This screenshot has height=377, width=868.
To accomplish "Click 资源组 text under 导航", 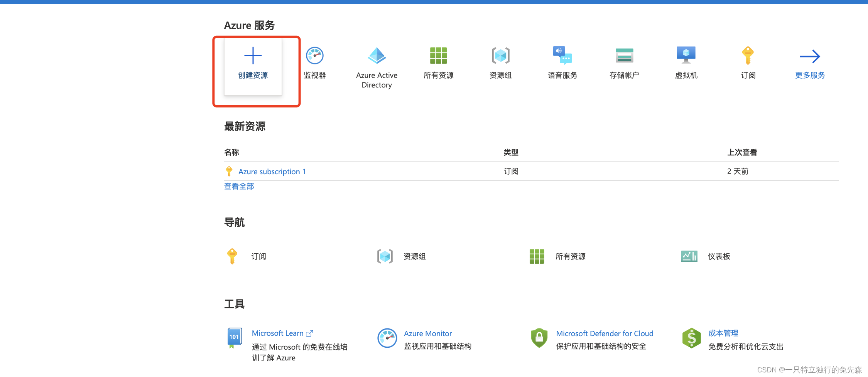I will pos(415,256).
